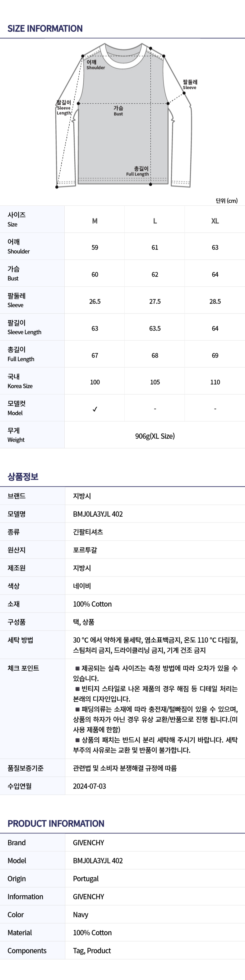Click the shirt size diagram image
This screenshot has height=980, width=245.
pos(123,116)
